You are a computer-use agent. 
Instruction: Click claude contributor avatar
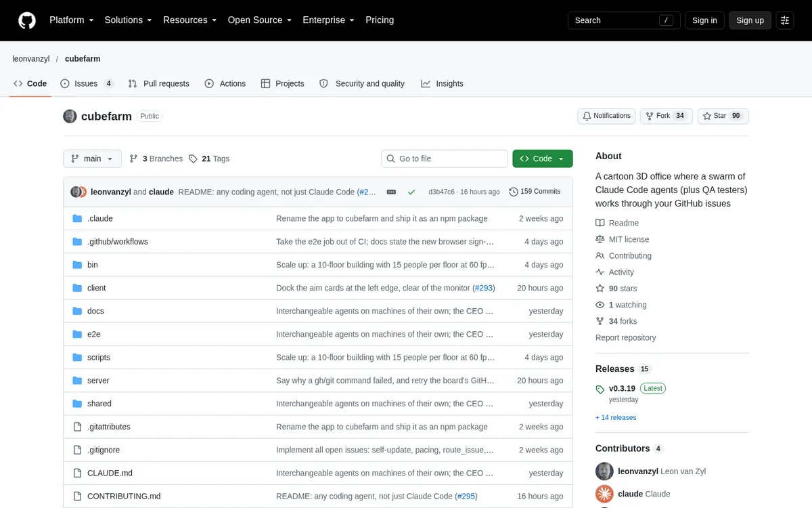click(x=604, y=494)
